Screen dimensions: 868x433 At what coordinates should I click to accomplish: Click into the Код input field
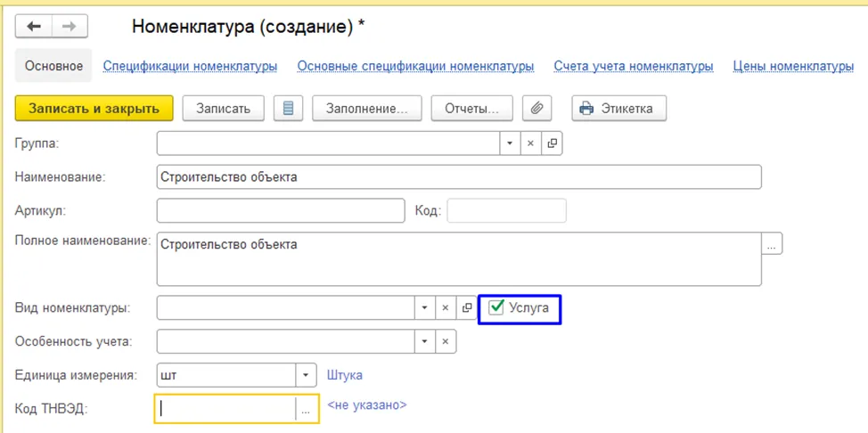(x=506, y=210)
